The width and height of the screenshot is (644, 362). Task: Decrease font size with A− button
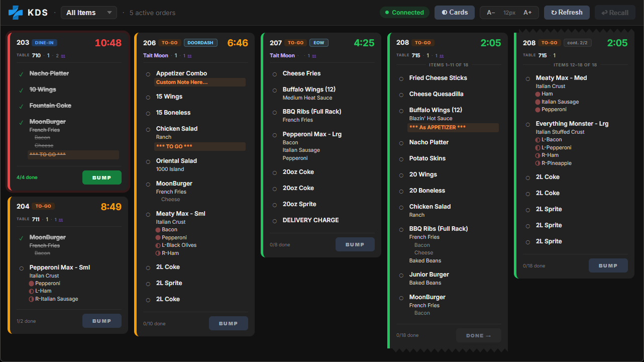(x=491, y=13)
